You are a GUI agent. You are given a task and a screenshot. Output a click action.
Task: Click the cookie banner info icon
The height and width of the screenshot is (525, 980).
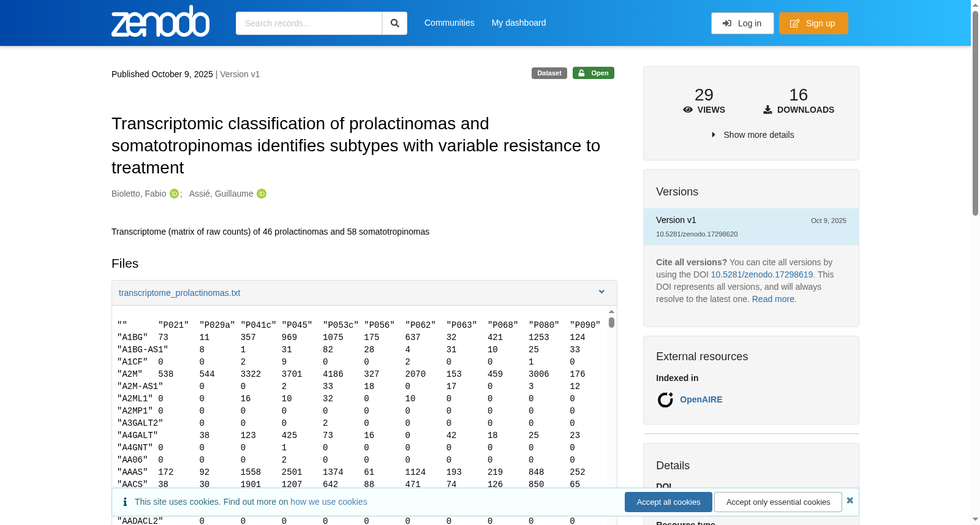pos(125,502)
